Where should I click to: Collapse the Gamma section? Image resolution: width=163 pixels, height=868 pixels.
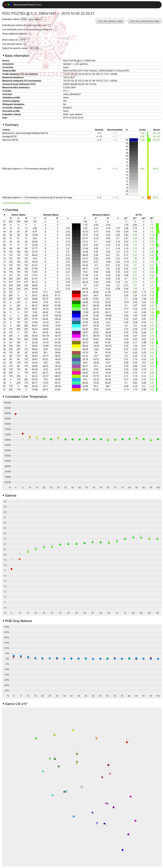click(x=9, y=495)
